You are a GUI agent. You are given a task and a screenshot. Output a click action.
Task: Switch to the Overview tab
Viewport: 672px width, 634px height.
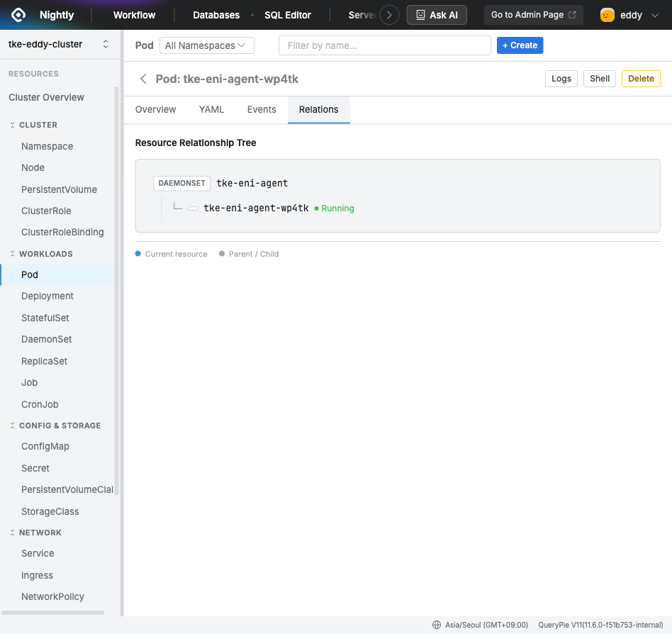pos(155,110)
